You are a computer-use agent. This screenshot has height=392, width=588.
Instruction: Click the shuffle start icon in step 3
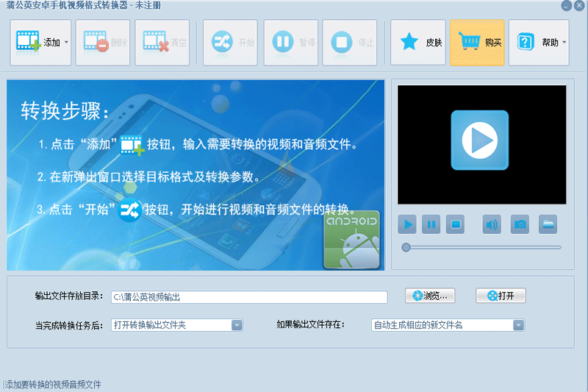click(130, 210)
